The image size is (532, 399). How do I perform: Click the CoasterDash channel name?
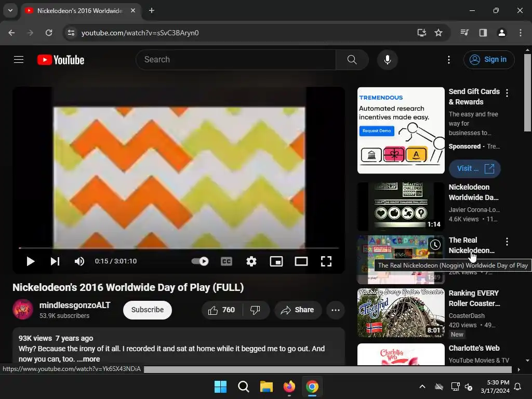pyautogui.click(x=467, y=315)
